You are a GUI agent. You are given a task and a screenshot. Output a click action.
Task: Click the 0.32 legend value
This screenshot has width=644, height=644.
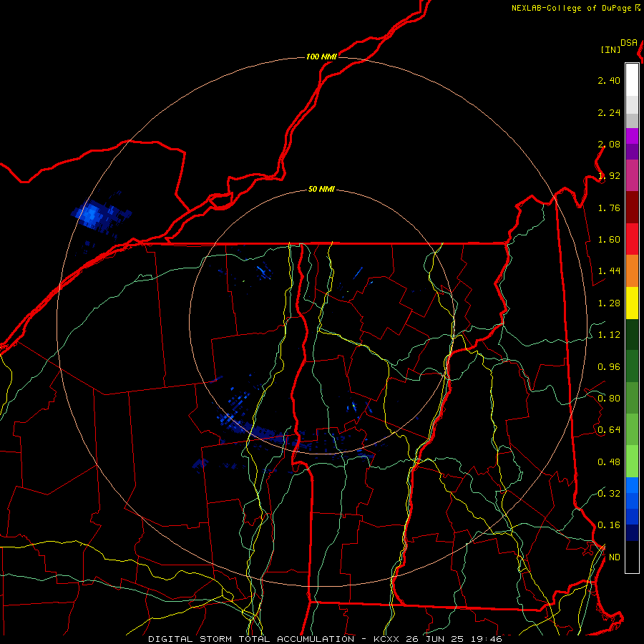(609, 494)
